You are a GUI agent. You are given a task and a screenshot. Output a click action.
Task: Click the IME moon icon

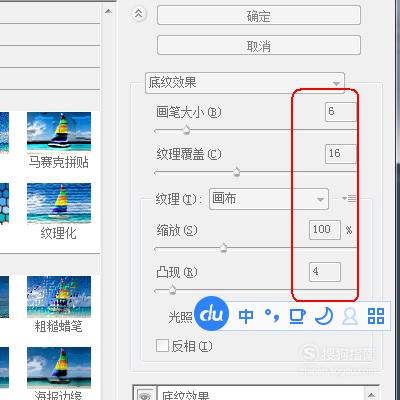[x=324, y=316]
